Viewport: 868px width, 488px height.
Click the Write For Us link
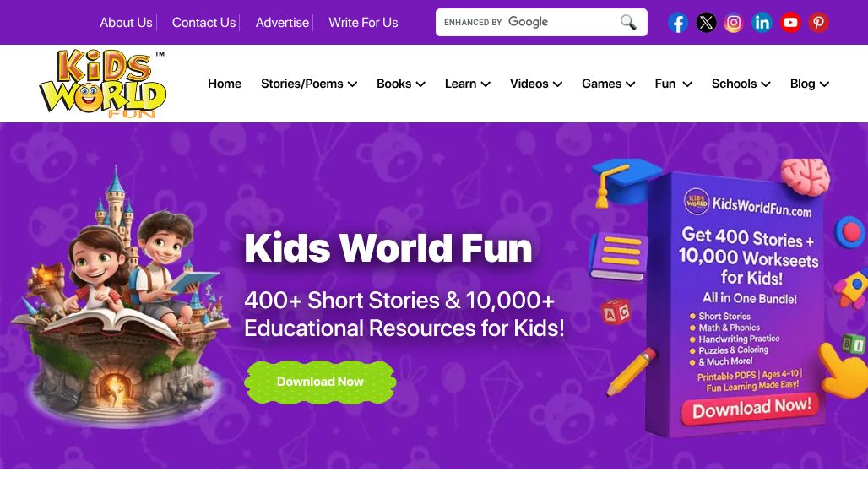[363, 23]
